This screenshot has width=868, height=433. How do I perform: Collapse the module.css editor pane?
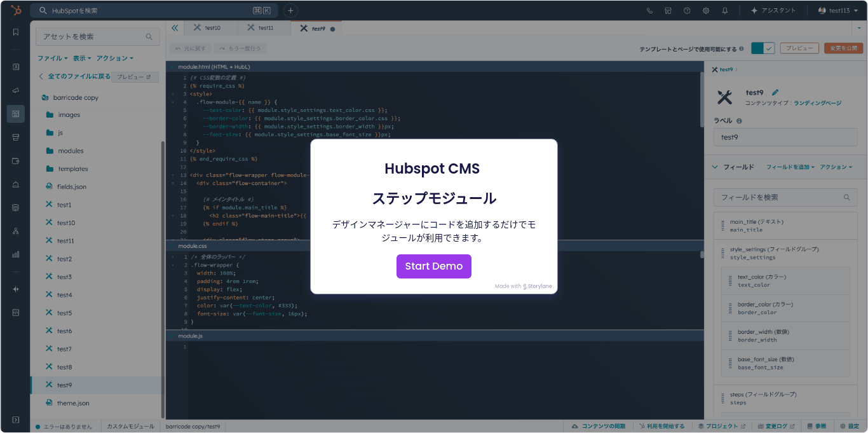click(172, 246)
